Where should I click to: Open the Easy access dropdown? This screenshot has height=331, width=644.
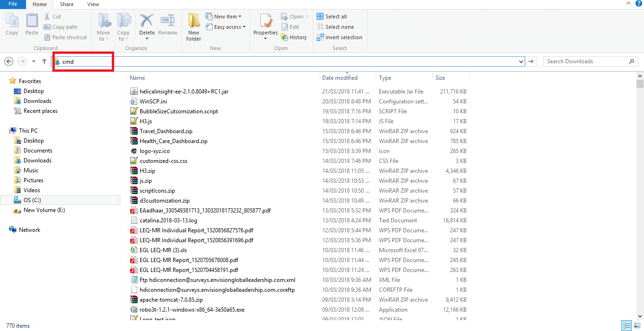coord(226,27)
